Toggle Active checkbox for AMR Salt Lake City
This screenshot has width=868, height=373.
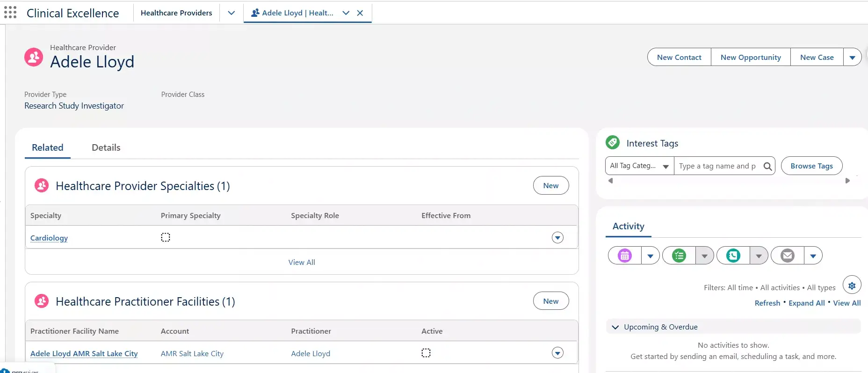[426, 353]
